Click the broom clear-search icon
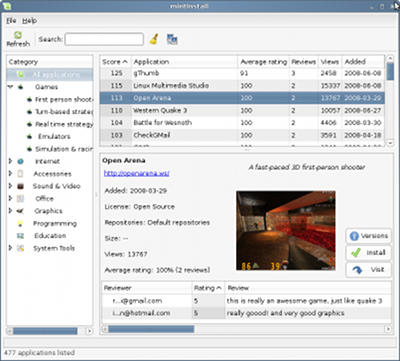400x361 pixels. (154, 39)
